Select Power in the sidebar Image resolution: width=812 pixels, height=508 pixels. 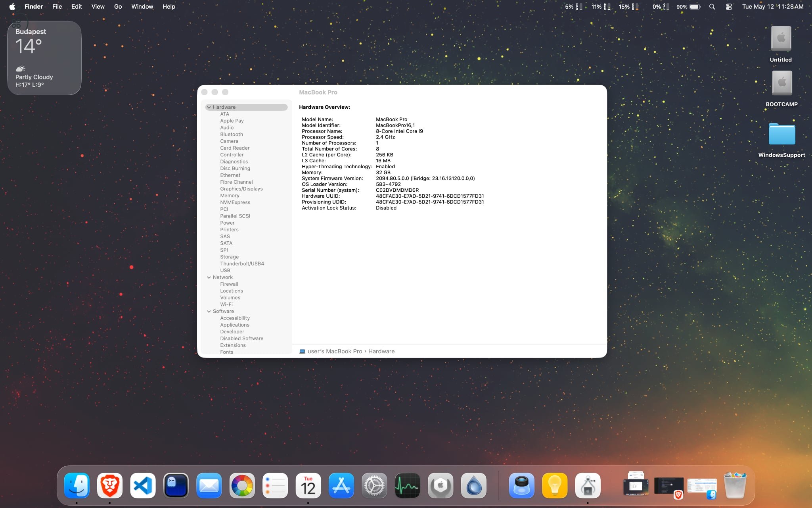pos(227,223)
